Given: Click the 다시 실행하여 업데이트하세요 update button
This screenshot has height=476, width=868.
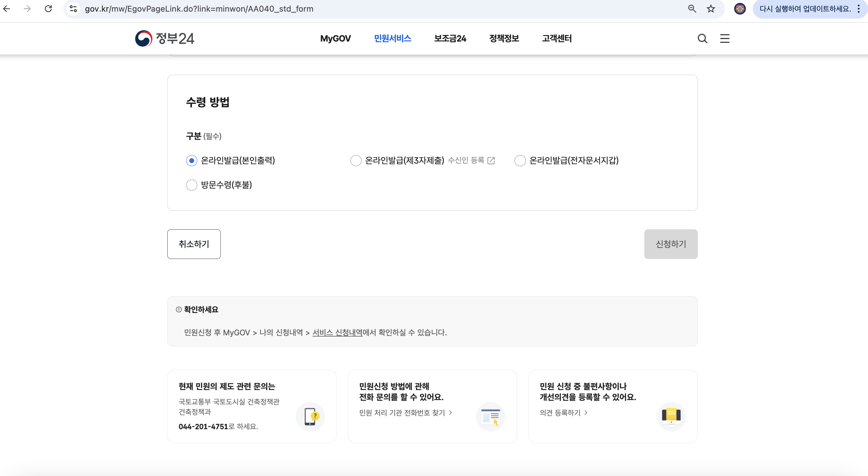Looking at the screenshot, I should pos(805,9).
